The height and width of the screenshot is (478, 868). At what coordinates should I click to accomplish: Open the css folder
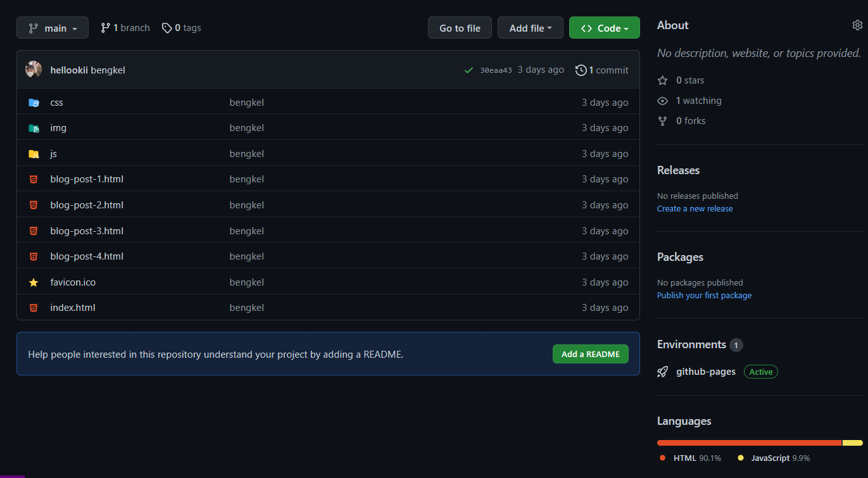[56, 103]
